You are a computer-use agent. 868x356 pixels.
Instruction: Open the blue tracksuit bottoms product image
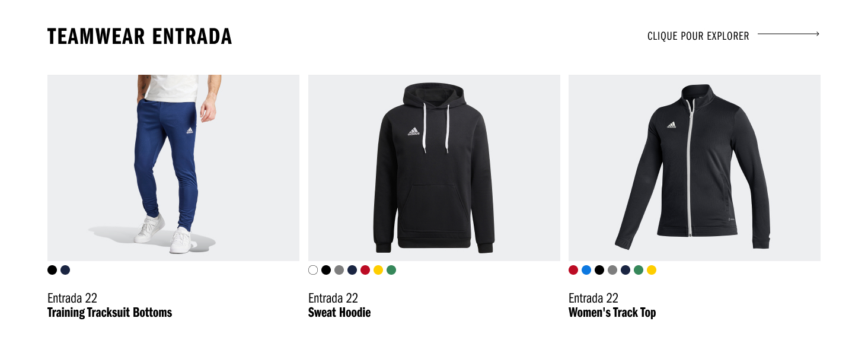click(173, 168)
